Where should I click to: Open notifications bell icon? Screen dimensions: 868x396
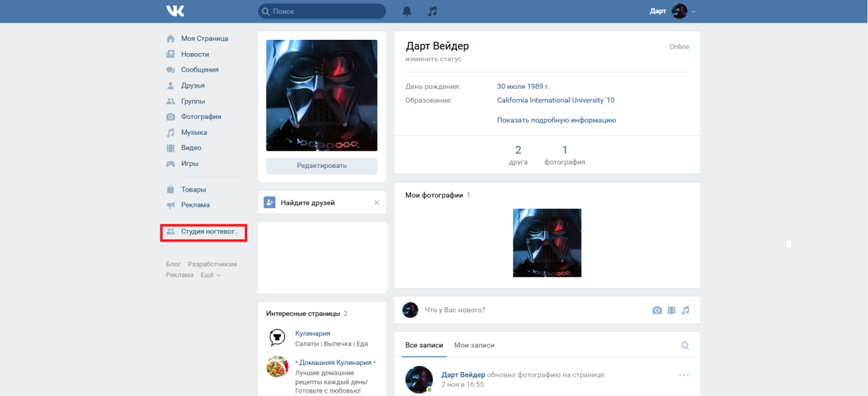pos(407,11)
